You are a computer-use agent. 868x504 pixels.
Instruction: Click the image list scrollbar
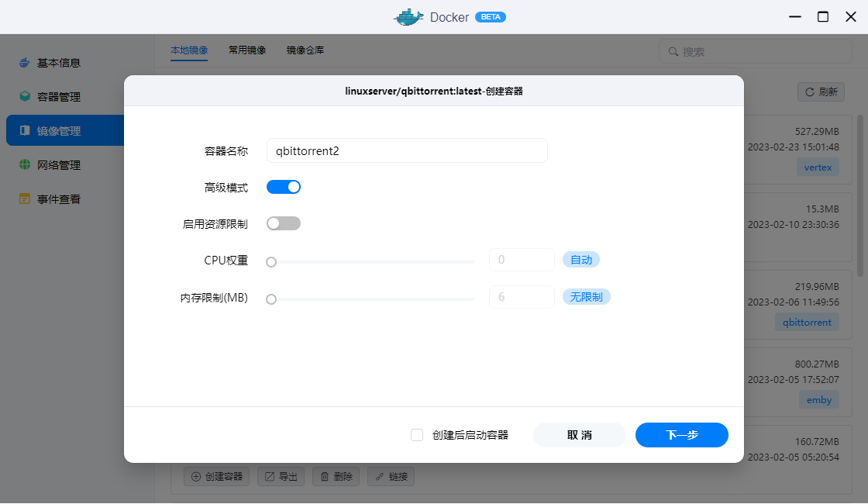[860, 195]
